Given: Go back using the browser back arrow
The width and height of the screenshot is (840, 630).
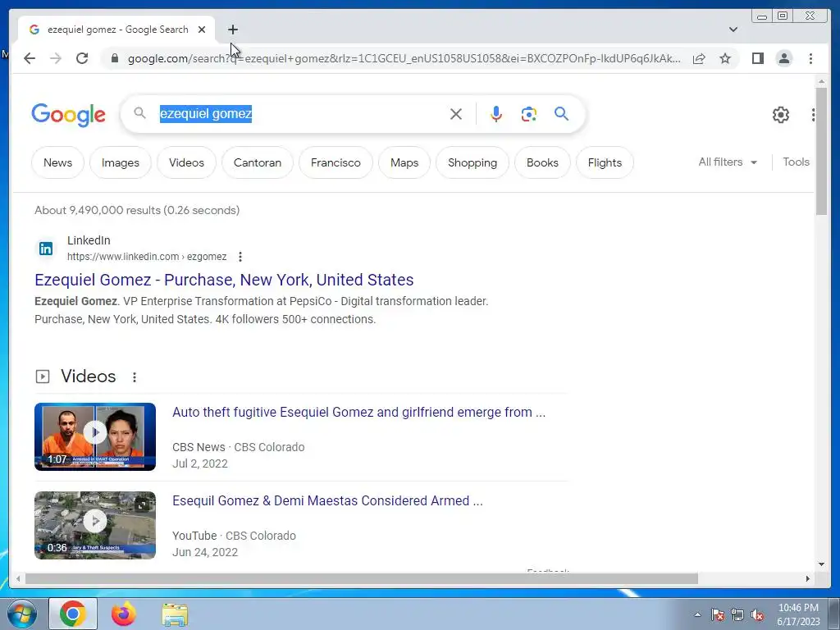Looking at the screenshot, I should coord(30,58).
